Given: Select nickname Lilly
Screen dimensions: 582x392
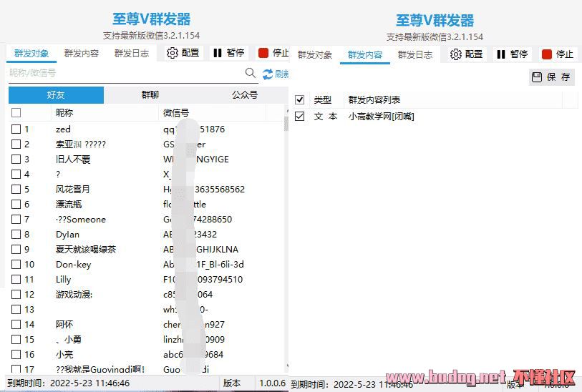Looking at the screenshot, I should click(x=63, y=280).
